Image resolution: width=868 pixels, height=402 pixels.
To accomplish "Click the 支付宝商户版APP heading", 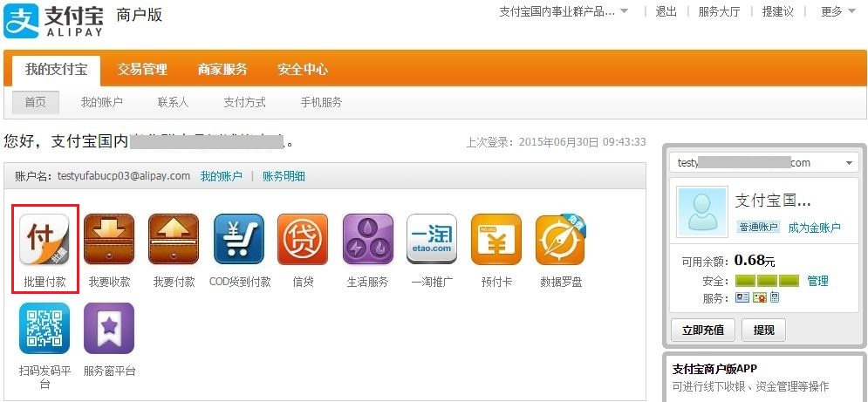I will point(714,369).
